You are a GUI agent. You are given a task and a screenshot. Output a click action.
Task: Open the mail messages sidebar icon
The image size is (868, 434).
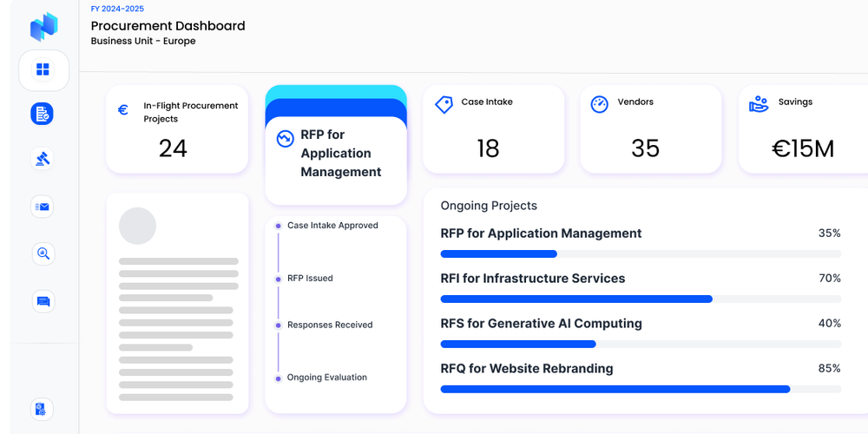point(42,207)
